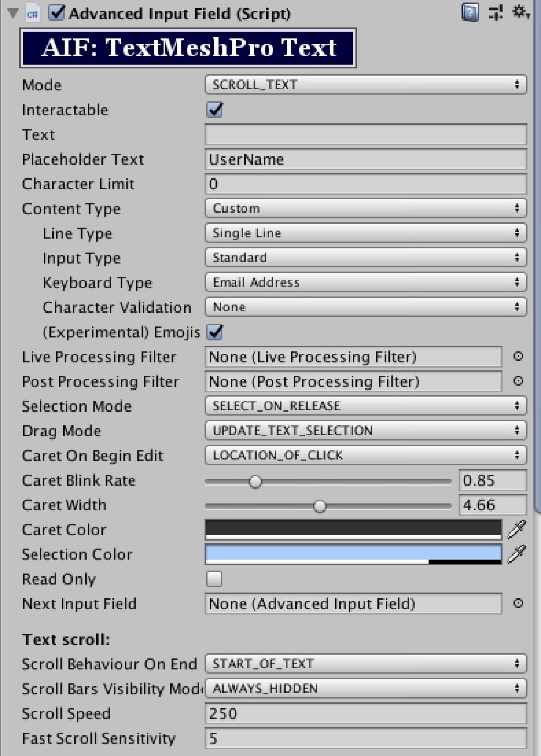This screenshot has width=541, height=756.
Task: Pick object for Next Input Field
Action: click(x=518, y=603)
